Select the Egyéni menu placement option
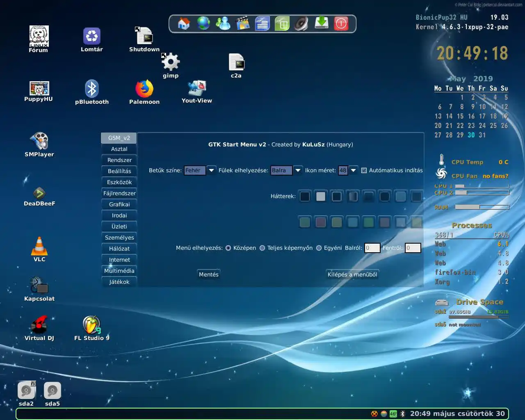Image resolution: width=525 pixels, height=420 pixels. [x=319, y=248]
